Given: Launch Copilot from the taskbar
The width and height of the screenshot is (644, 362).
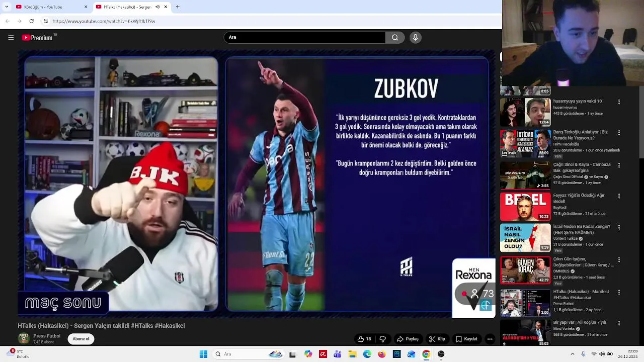Looking at the screenshot, I should click(308, 354).
